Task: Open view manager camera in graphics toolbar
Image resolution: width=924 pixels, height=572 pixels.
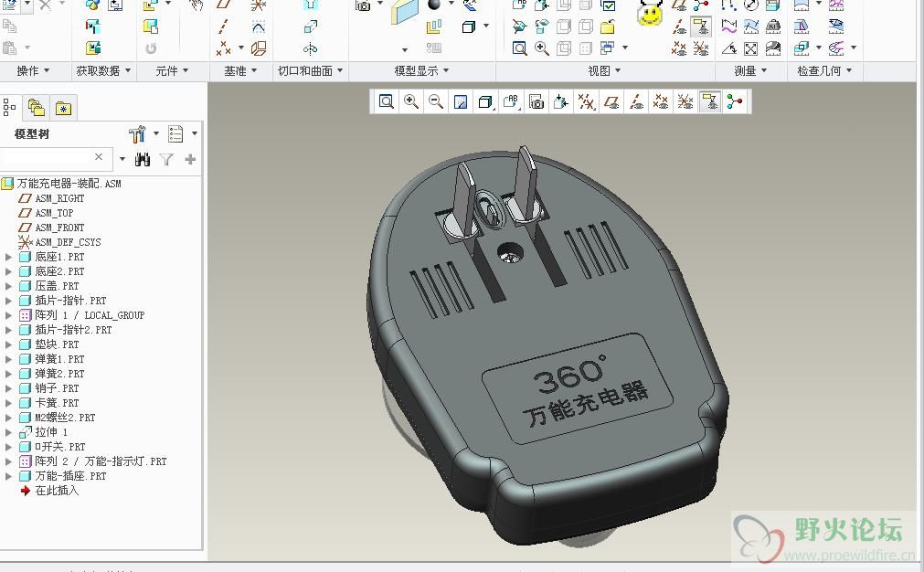Action: (536, 101)
